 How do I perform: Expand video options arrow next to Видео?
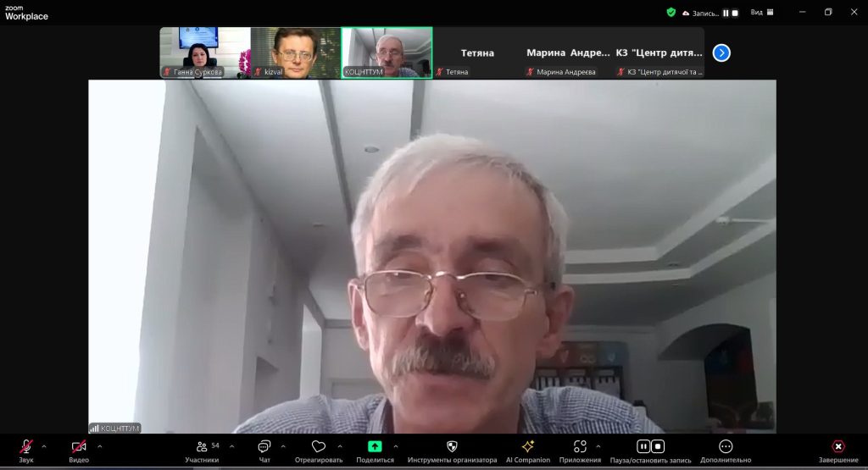99,446
